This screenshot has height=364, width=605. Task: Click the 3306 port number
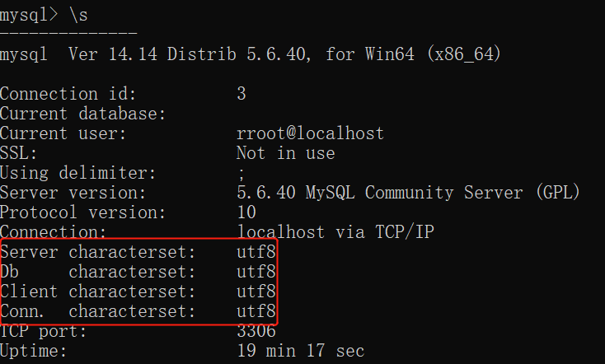(256, 331)
